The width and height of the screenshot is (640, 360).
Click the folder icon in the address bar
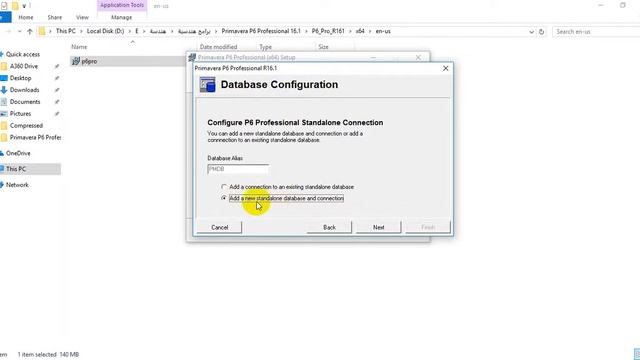(42, 31)
